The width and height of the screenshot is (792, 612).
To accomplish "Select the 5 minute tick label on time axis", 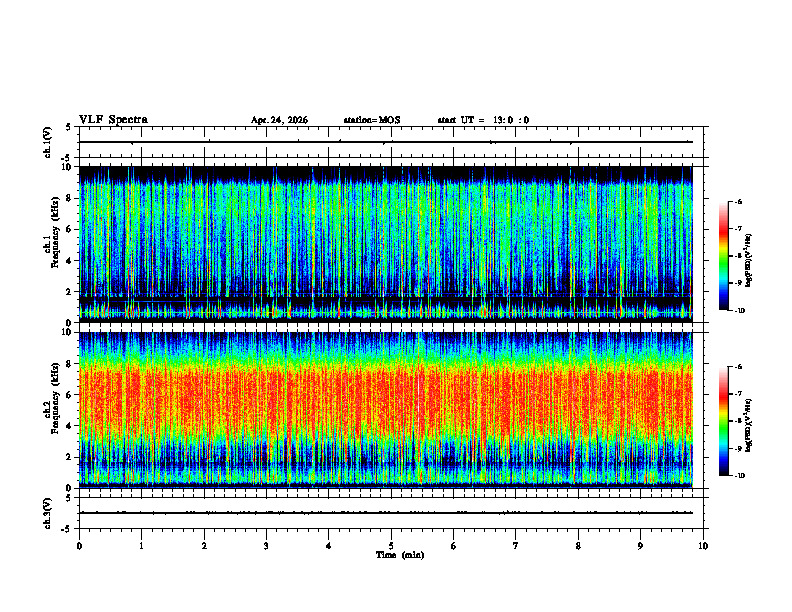I will pyautogui.click(x=391, y=546).
